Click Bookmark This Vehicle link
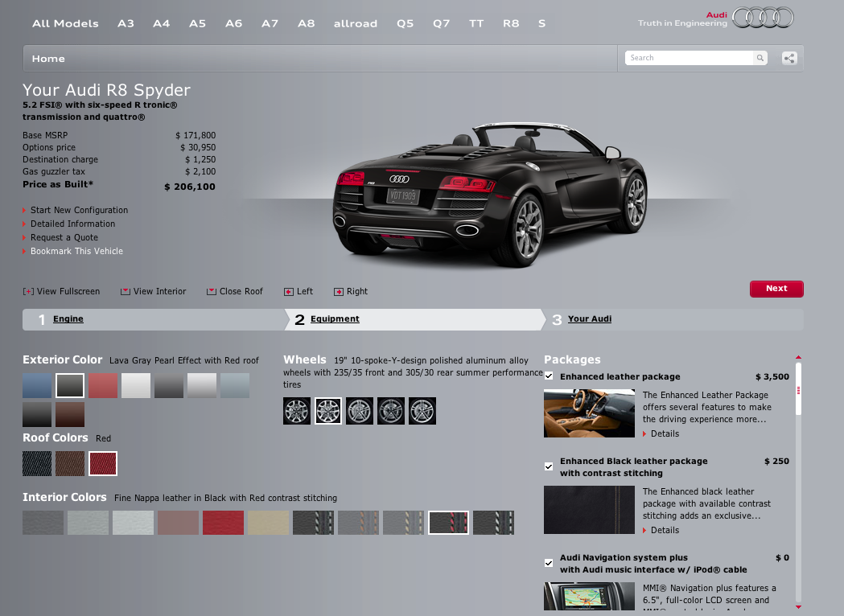 click(x=76, y=251)
